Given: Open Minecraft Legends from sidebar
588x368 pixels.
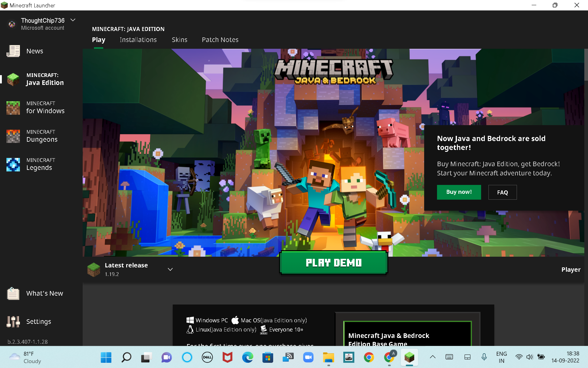Looking at the screenshot, I should click(x=13, y=164).
